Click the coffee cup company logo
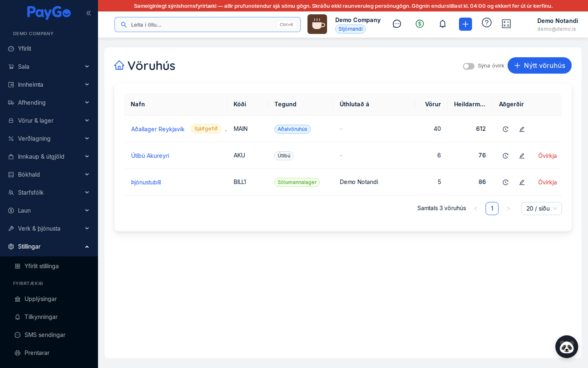 (x=317, y=24)
